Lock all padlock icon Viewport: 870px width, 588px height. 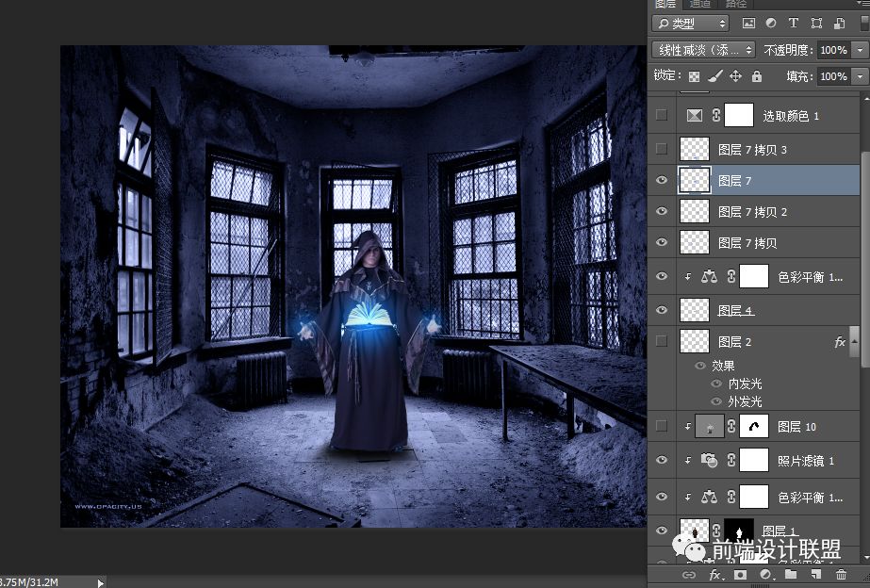[x=757, y=76]
